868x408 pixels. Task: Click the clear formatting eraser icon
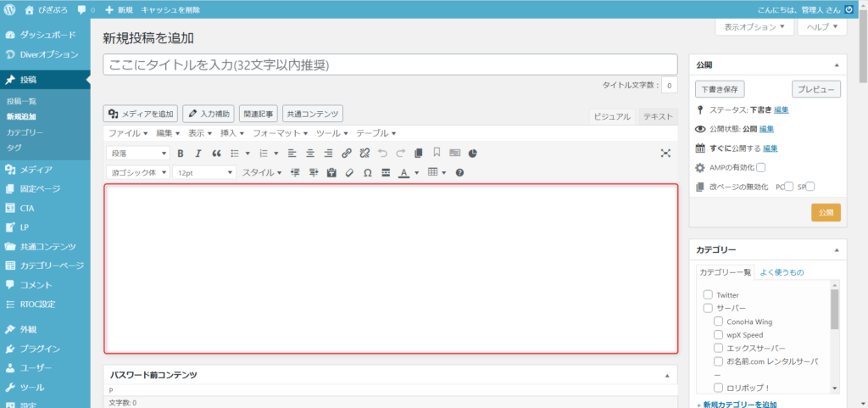[348, 173]
